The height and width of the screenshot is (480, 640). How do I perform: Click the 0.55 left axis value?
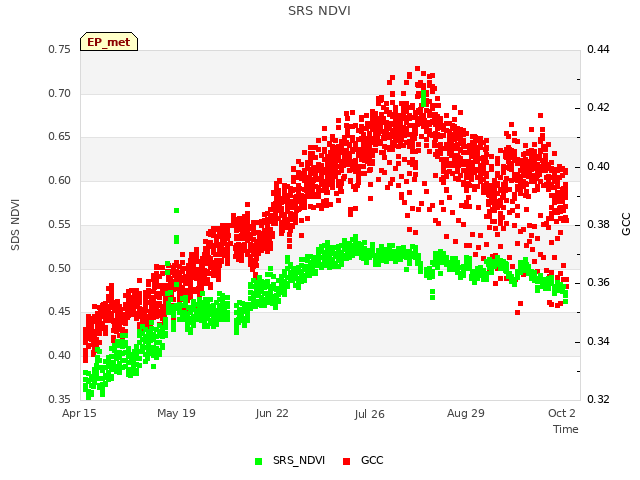(60, 224)
